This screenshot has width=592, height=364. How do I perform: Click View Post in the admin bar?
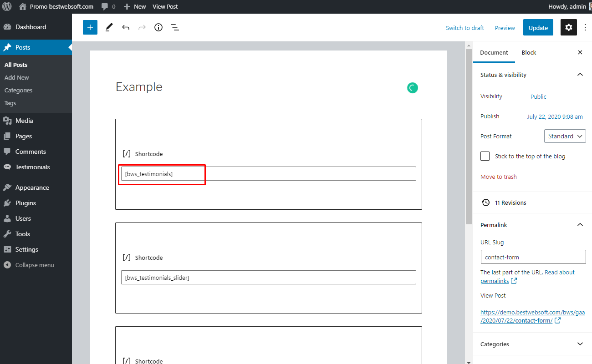[165, 6]
